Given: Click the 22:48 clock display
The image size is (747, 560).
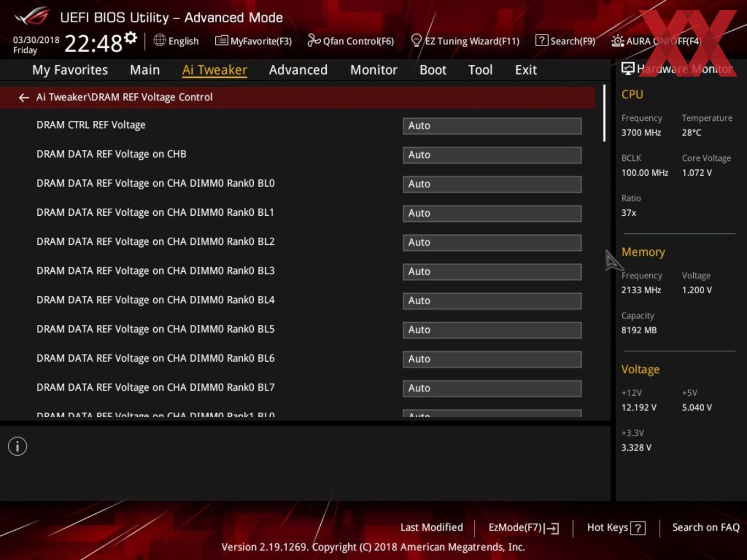Looking at the screenshot, I should click(93, 43).
